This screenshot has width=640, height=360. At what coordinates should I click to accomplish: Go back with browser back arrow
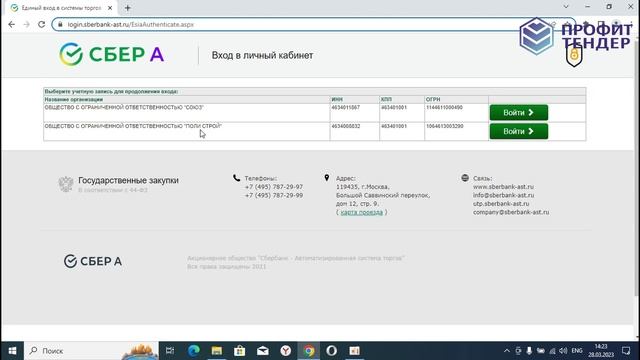[x=11, y=24]
